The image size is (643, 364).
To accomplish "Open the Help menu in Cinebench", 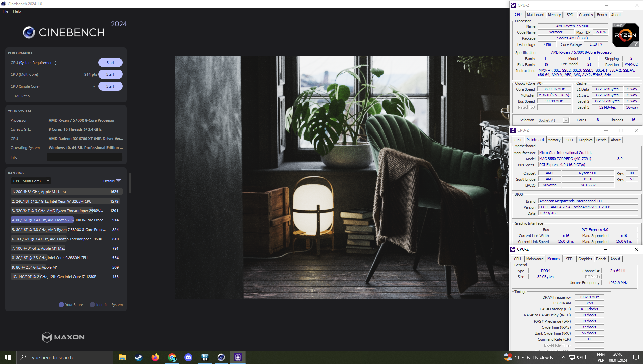I will (17, 11).
